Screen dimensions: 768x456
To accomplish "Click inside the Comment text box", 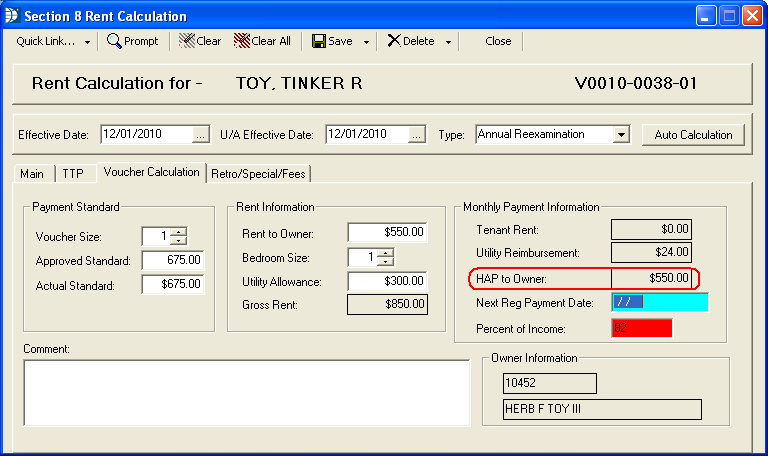I will [247, 393].
